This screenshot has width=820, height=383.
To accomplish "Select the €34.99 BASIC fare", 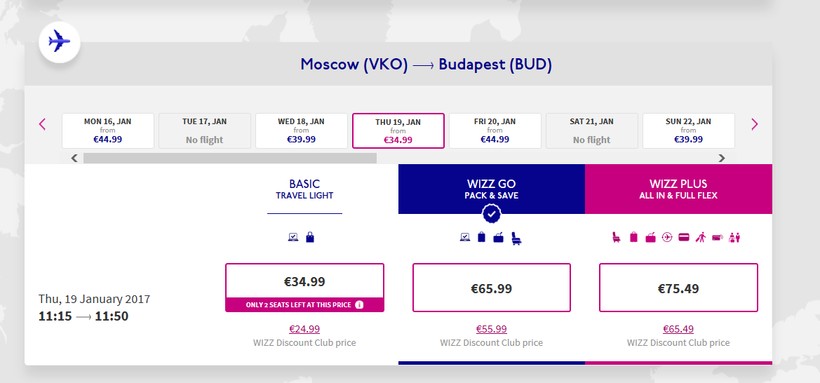I will click(x=304, y=287).
